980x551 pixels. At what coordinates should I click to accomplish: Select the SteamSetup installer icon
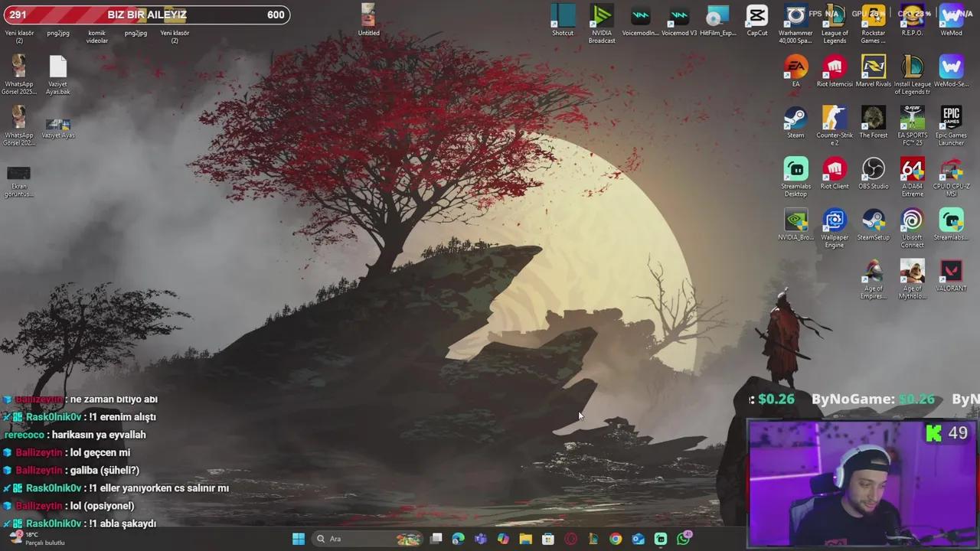pos(874,225)
